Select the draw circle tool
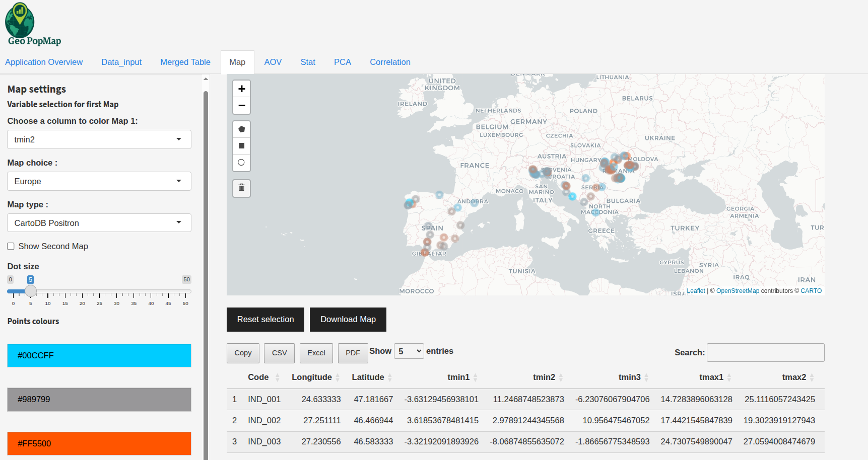Viewport: 868px width, 460px height. tap(241, 163)
